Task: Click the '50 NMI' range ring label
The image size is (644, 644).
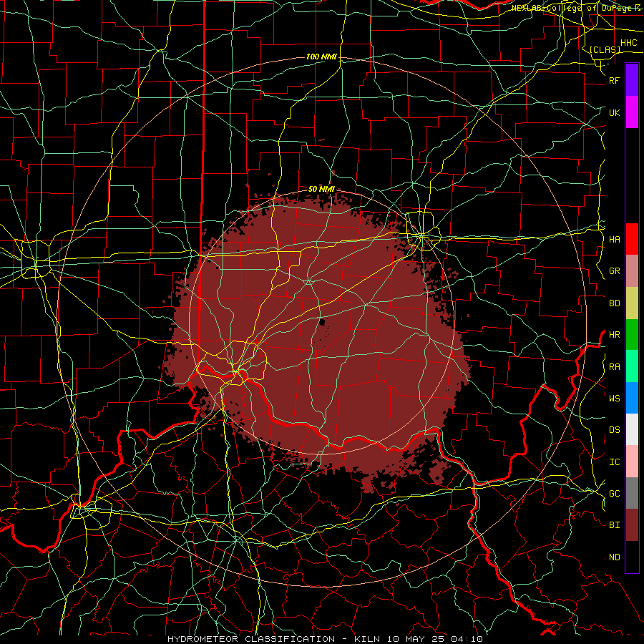Action: point(321,189)
